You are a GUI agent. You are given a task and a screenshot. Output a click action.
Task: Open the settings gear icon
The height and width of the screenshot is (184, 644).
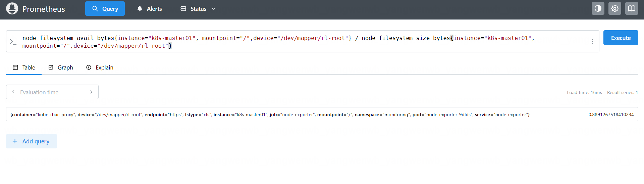tap(614, 9)
